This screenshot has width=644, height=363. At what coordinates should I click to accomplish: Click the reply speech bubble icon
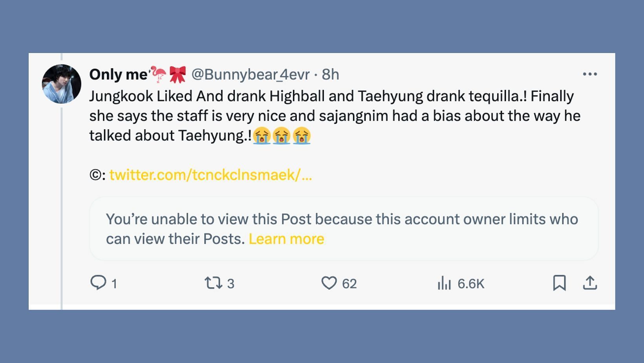coord(98,282)
